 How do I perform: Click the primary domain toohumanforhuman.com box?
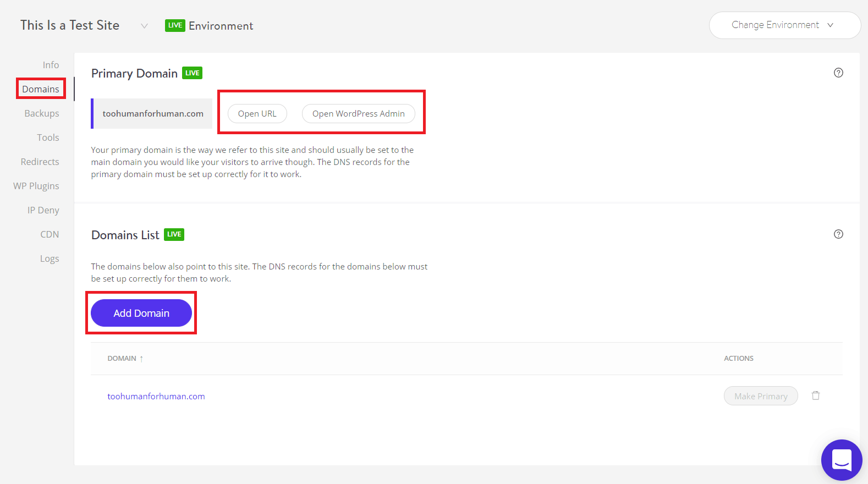(152, 113)
